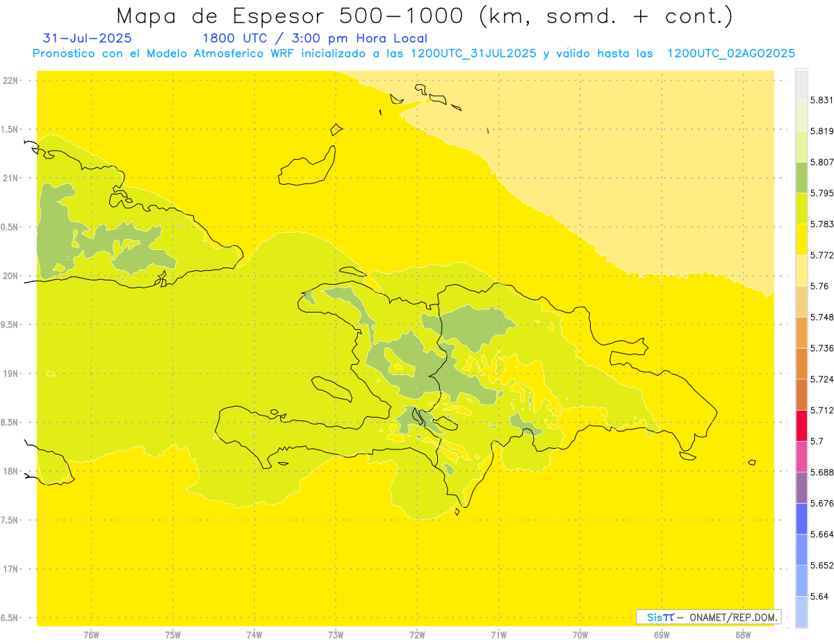The height and width of the screenshot is (644, 834).
Task: Click the legend value '5.807'
Action: point(822,162)
